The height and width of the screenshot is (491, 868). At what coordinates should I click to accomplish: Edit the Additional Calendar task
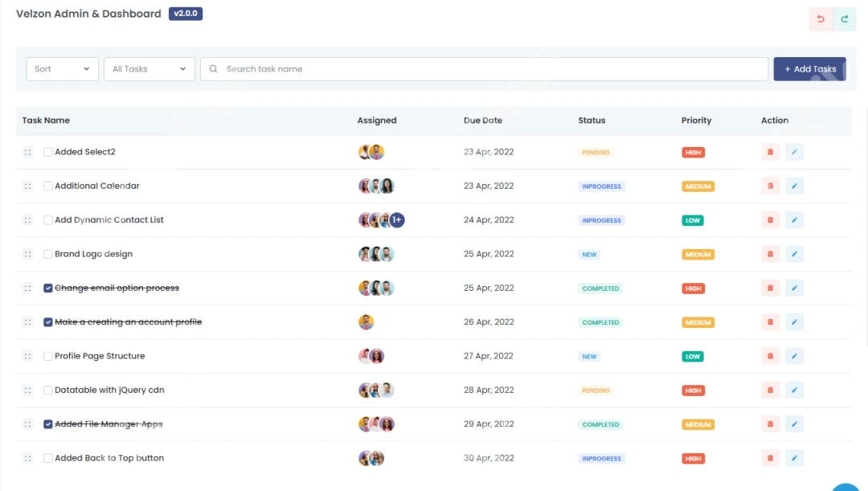(x=794, y=186)
